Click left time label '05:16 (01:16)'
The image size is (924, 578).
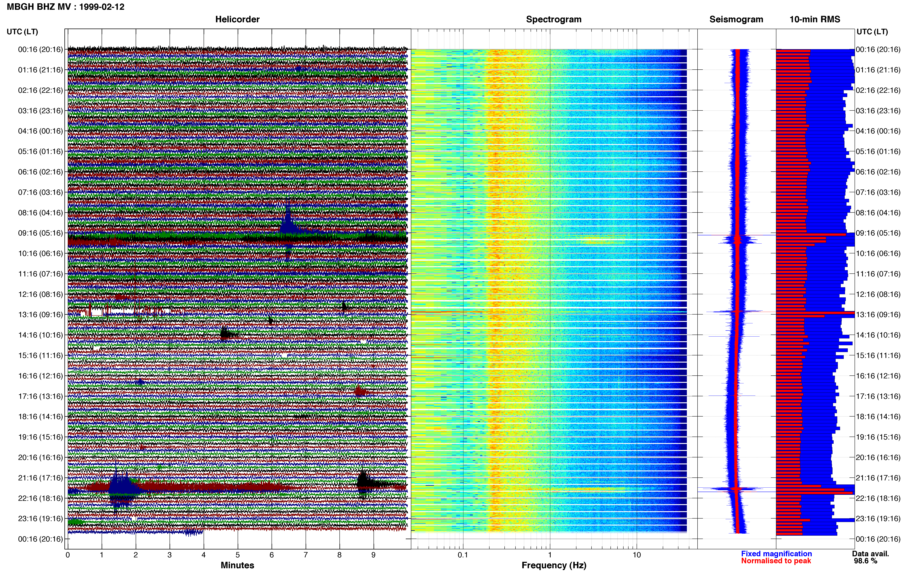tap(40, 151)
